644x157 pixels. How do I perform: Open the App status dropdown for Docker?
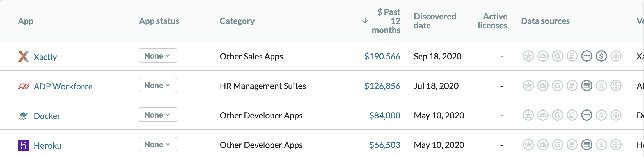tap(158, 115)
